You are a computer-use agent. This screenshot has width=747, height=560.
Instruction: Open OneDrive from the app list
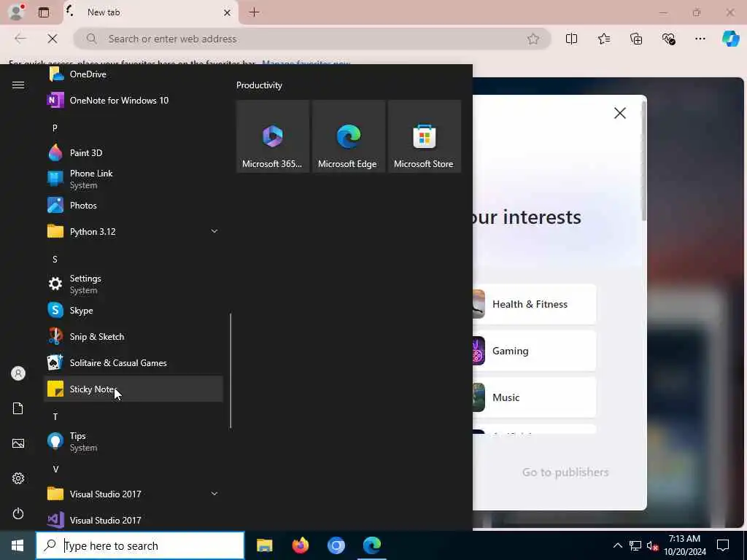pos(133,74)
